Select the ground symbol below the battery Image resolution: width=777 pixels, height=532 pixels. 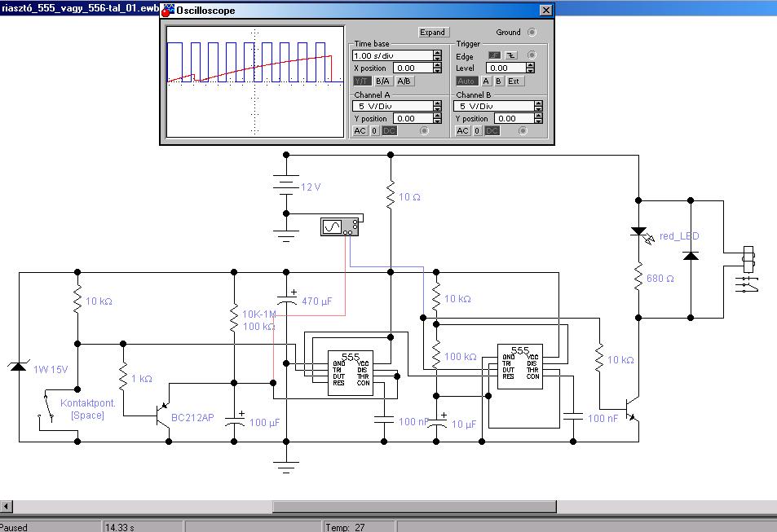pyautogui.click(x=286, y=235)
